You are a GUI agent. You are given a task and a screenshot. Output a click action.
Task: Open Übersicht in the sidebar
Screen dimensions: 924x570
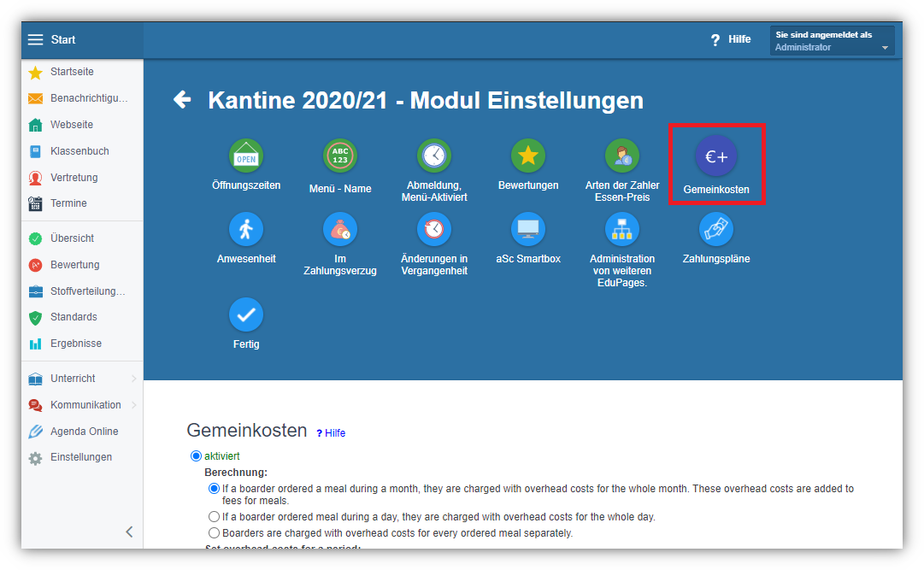[x=72, y=238]
